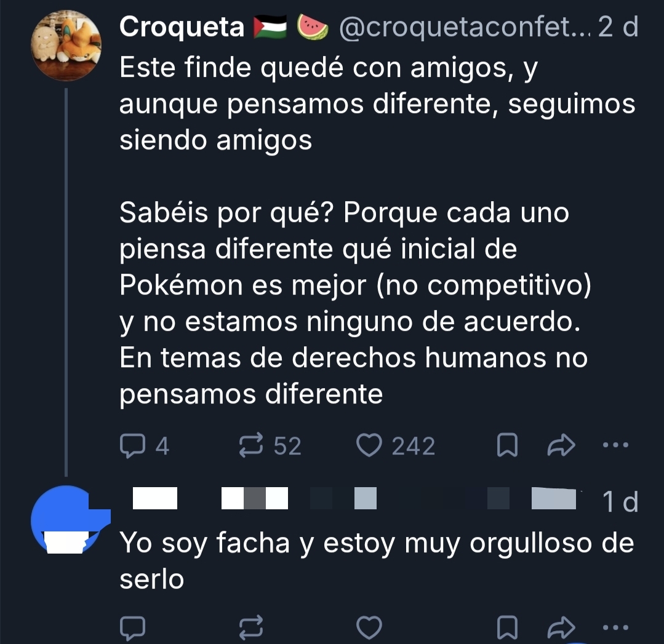Image resolution: width=664 pixels, height=644 pixels.
Task: Share the 'Yo soy facha' reply
Action: 561,629
